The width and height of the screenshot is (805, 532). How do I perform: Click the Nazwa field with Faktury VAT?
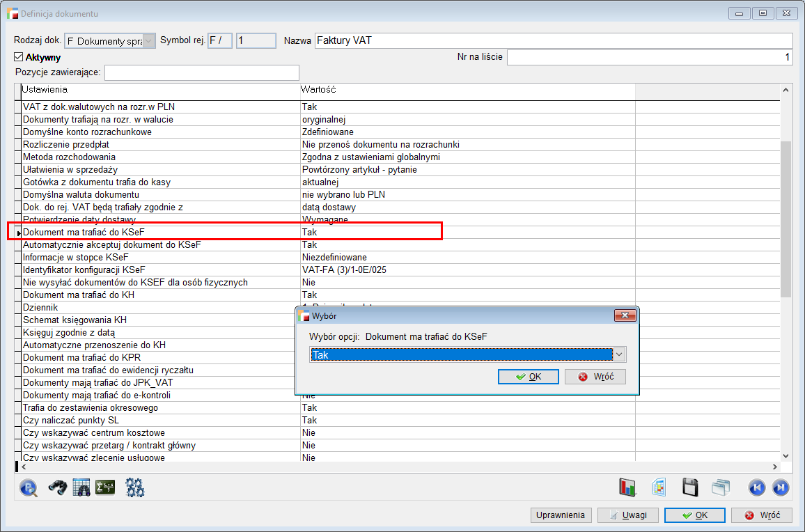553,40
